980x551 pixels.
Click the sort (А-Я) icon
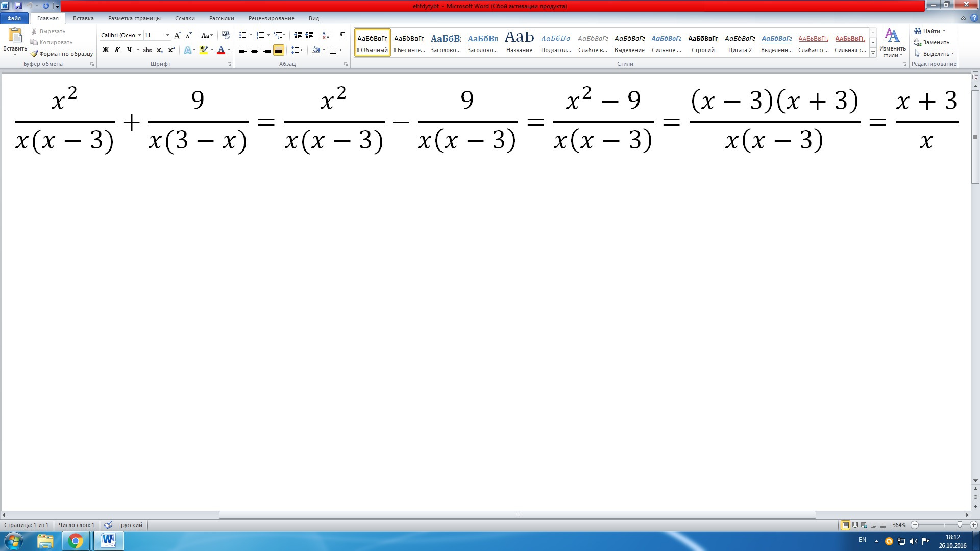(x=325, y=35)
